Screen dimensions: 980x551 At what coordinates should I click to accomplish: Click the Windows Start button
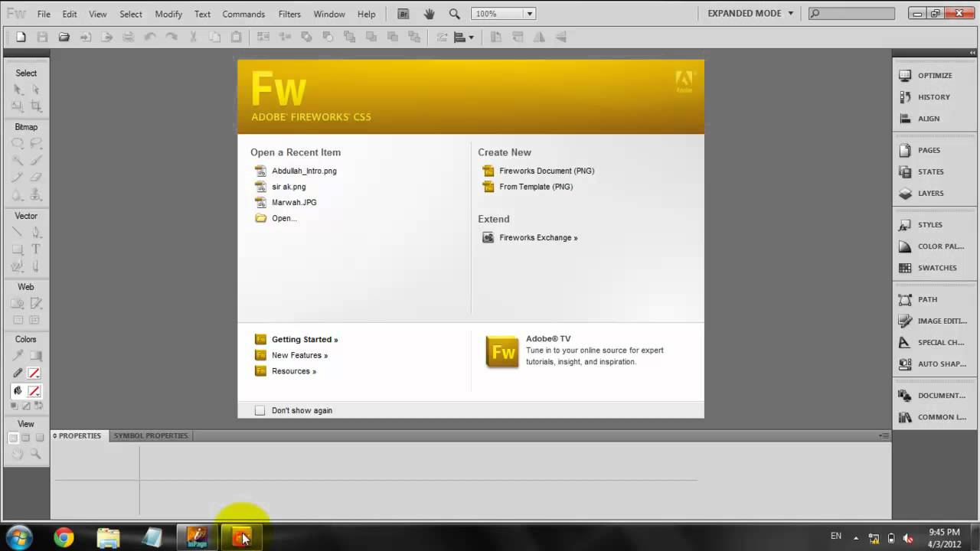coord(19,538)
